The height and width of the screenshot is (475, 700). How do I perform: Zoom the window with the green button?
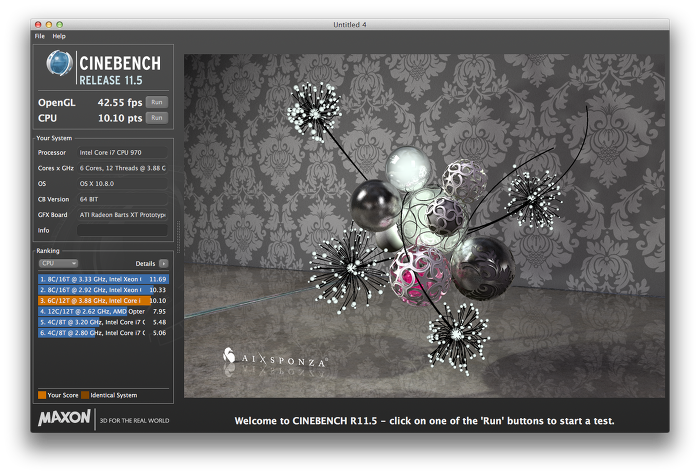click(59, 25)
